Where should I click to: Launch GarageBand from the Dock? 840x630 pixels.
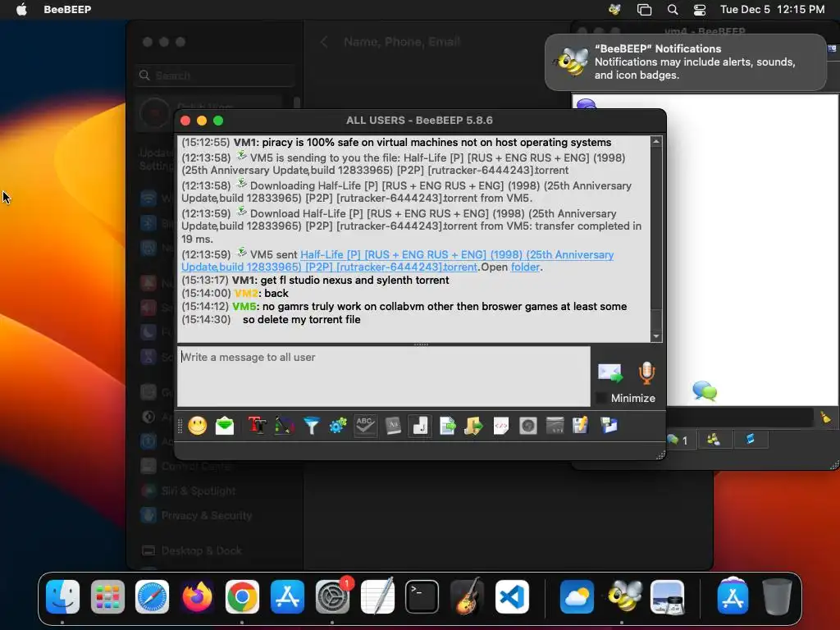point(467,597)
